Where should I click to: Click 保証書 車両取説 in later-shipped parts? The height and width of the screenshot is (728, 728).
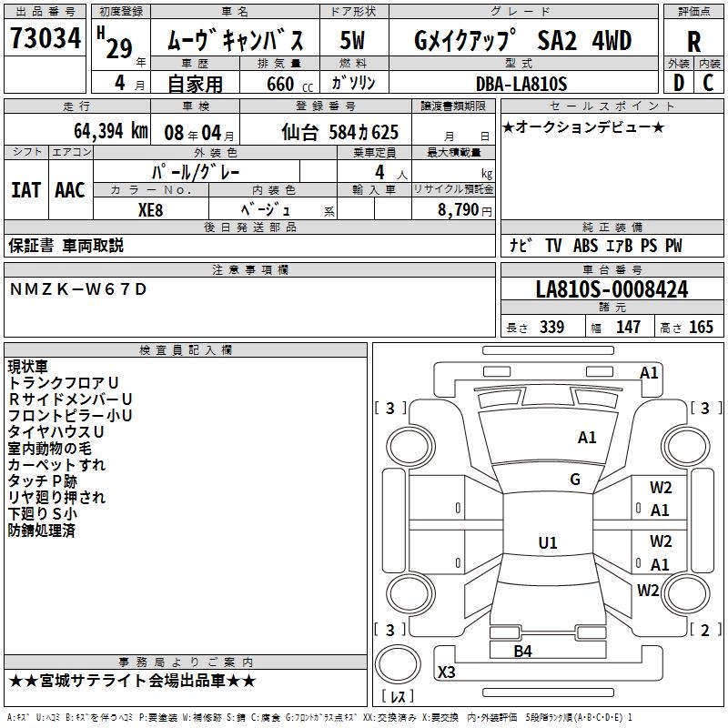[66, 246]
